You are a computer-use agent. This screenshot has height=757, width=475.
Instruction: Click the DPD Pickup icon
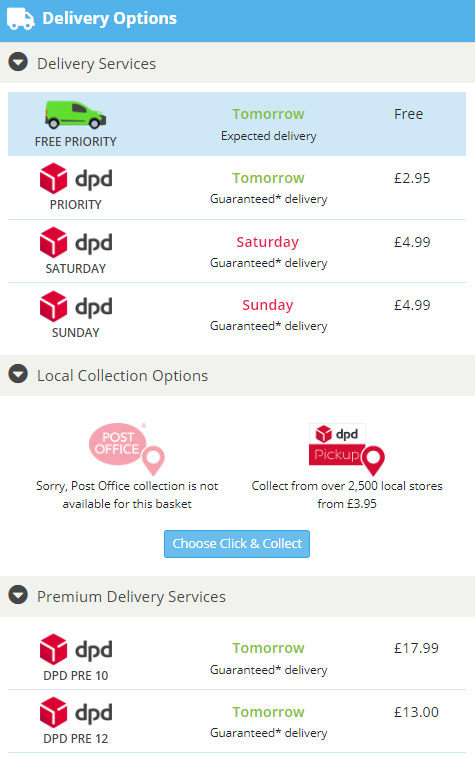tap(347, 449)
